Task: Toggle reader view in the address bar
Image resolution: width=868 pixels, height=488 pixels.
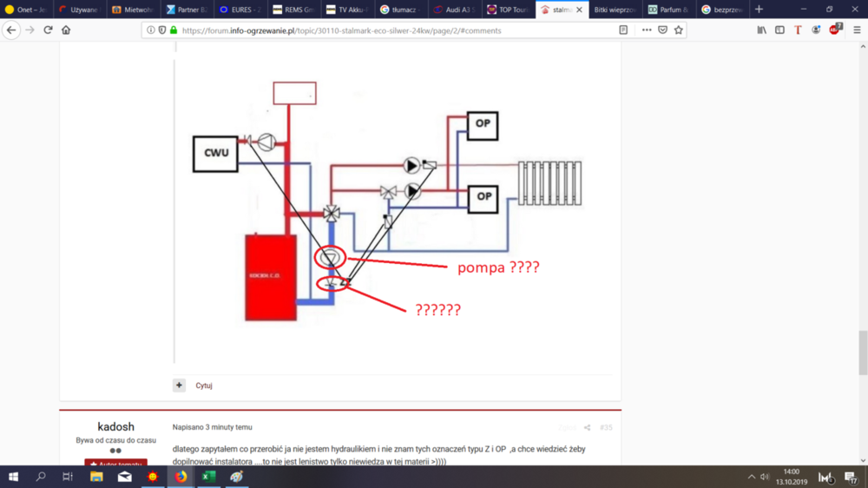Action: tap(623, 30)
